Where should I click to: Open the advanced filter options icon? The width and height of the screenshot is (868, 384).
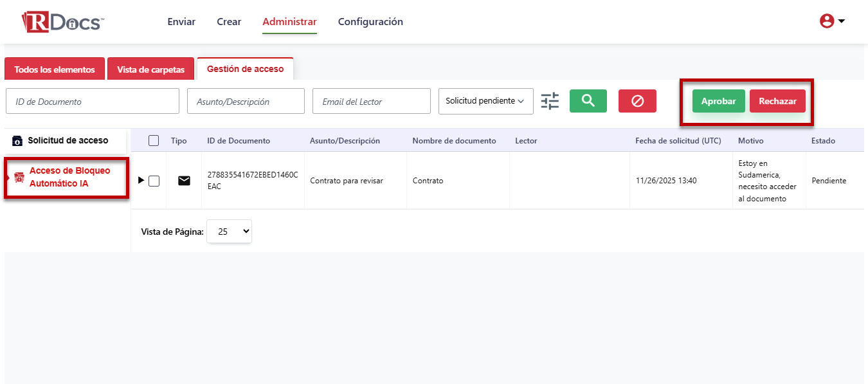[550, 101]
